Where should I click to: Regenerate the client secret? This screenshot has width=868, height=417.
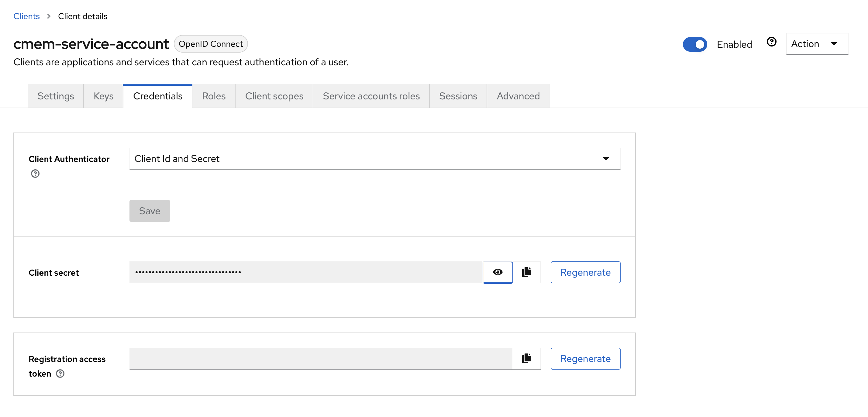(x=585, y=272)
